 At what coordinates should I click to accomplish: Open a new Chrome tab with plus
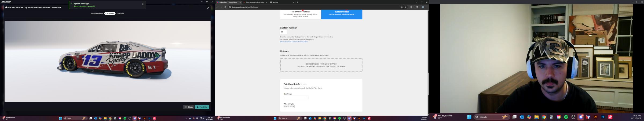(297, 2)
